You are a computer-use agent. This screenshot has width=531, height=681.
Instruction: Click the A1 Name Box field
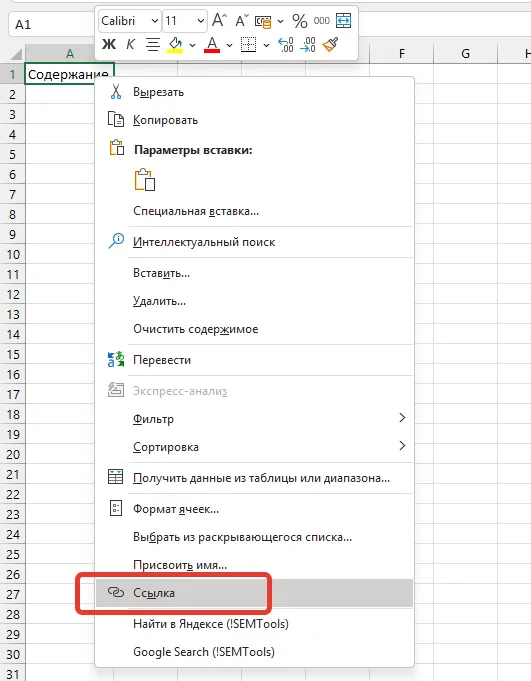click(51, 24)
